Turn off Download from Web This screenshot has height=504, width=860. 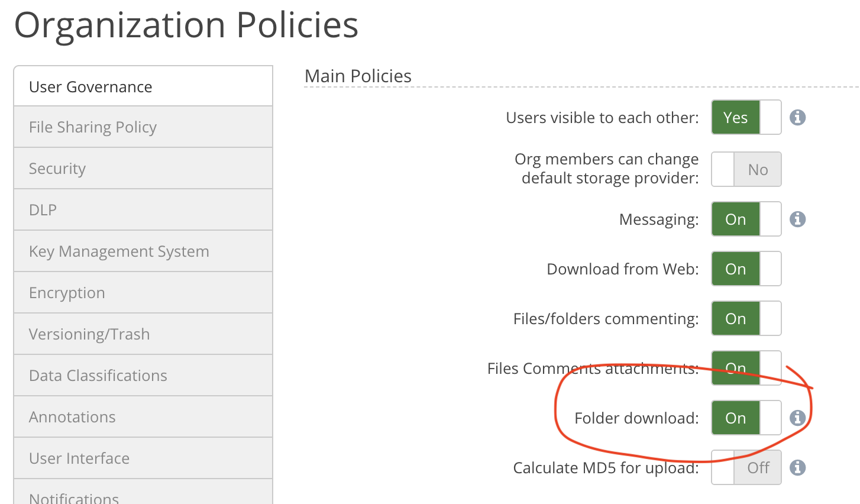click(746, 269)
